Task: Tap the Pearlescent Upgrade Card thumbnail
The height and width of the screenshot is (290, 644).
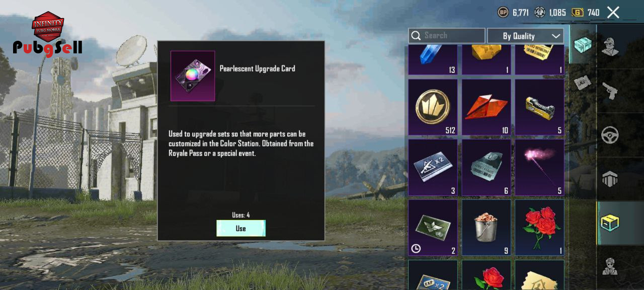Action: tap(193, 76)
